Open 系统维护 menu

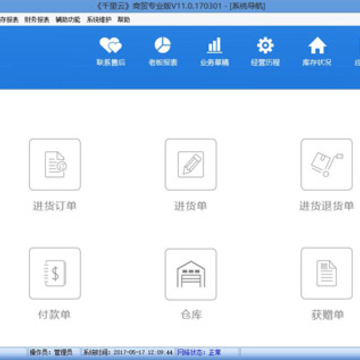point(99,20)
